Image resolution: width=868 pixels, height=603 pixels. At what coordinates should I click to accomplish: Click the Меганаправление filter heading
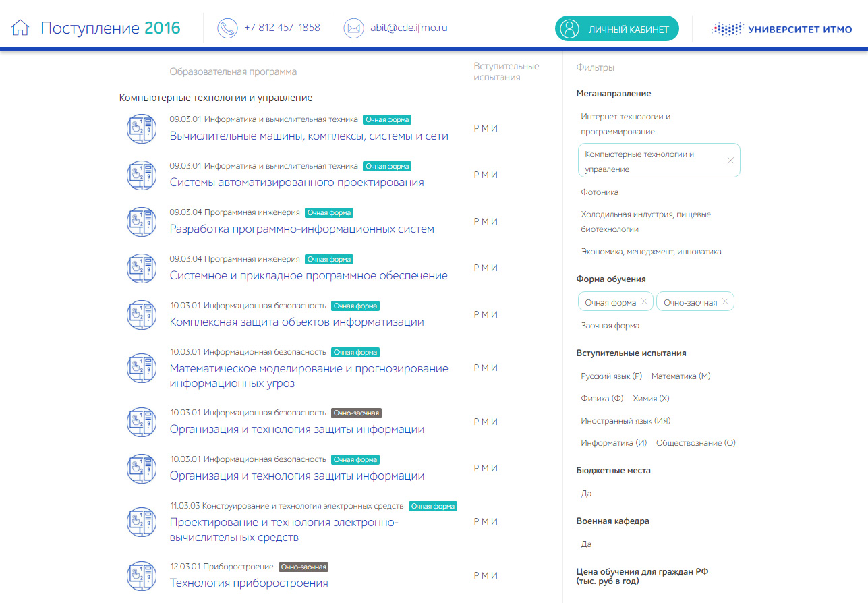[614, 94]
